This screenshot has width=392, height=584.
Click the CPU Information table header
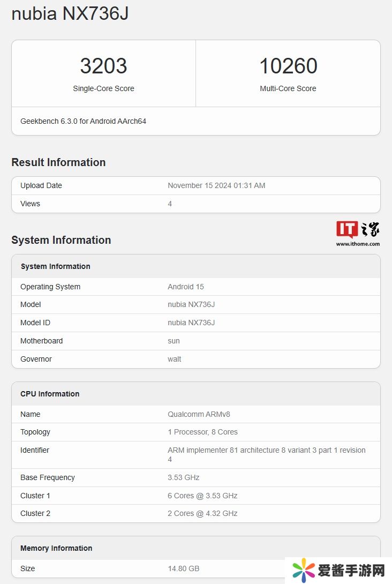50,394
